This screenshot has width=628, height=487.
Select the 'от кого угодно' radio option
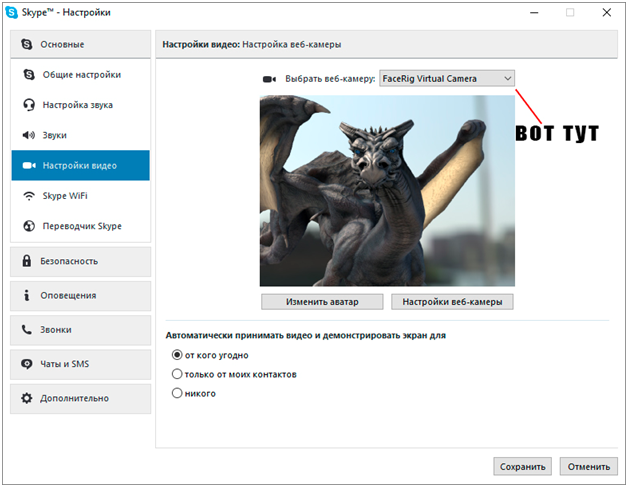177,355
